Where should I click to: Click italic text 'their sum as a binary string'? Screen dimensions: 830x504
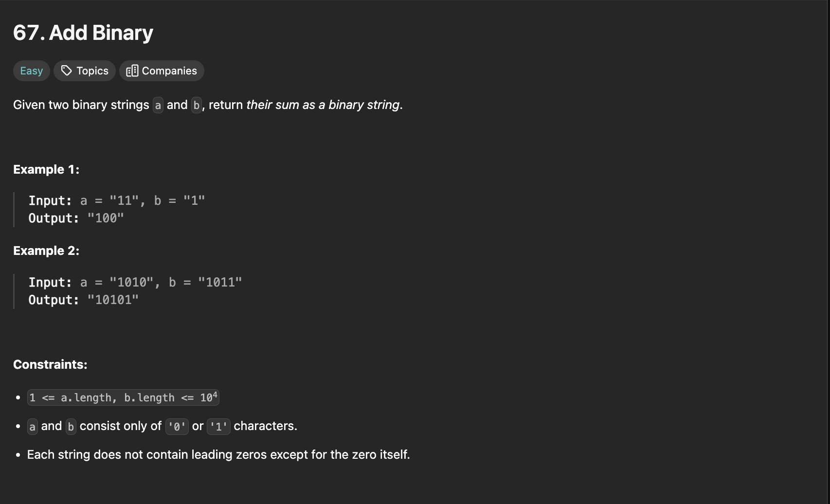tap(323, 105)
